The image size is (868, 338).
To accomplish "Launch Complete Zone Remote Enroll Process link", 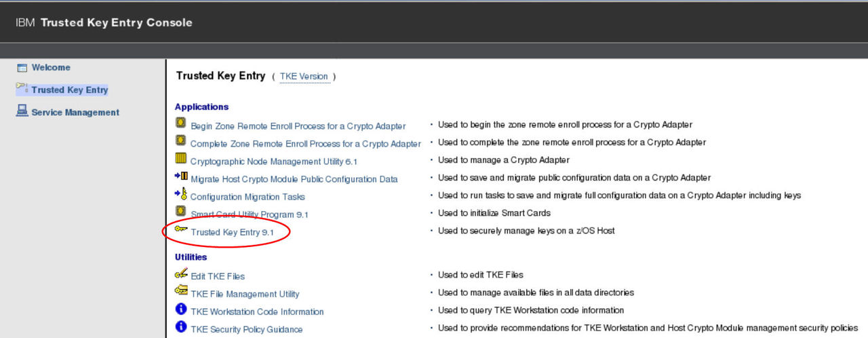I will click(306, 144).
